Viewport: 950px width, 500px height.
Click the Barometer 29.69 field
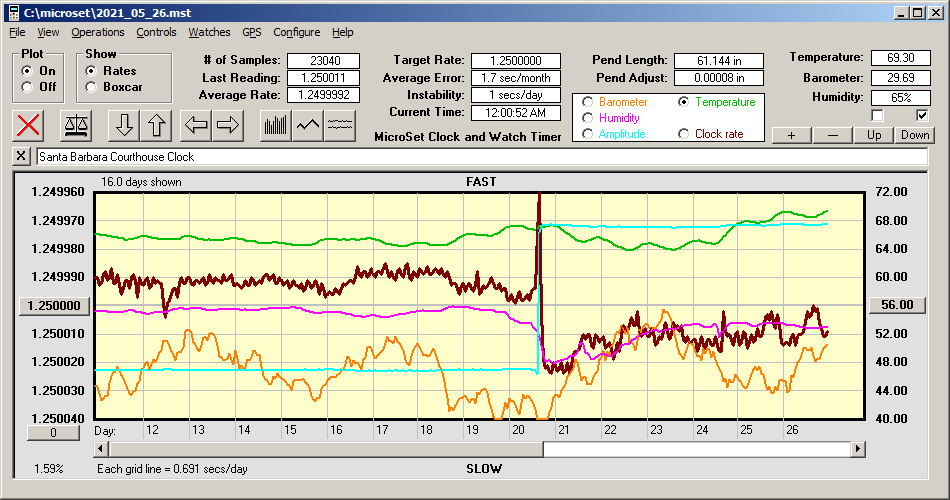point(900,78)
